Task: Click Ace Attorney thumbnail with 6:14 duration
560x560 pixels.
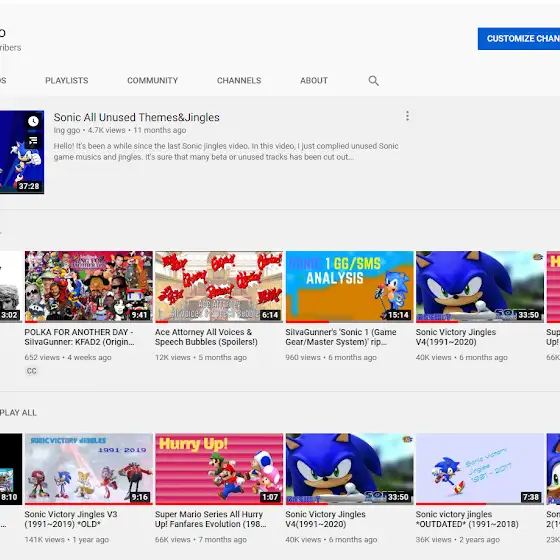Action: coord(219,287)
